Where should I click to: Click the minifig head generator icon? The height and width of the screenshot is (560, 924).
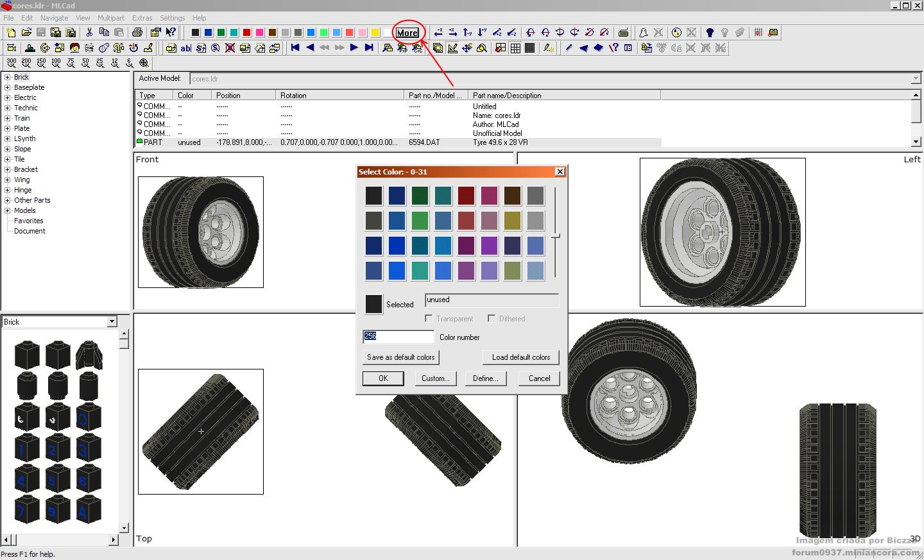(74, 47)
